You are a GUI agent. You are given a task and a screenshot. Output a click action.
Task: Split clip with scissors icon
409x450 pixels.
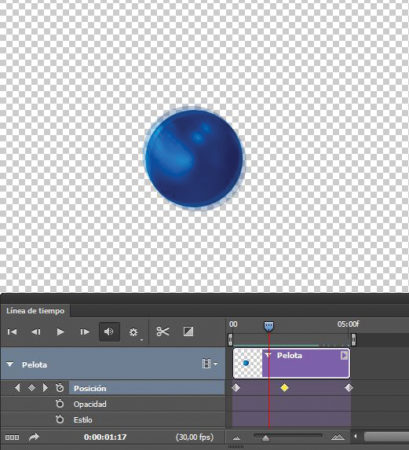point(163,332)
